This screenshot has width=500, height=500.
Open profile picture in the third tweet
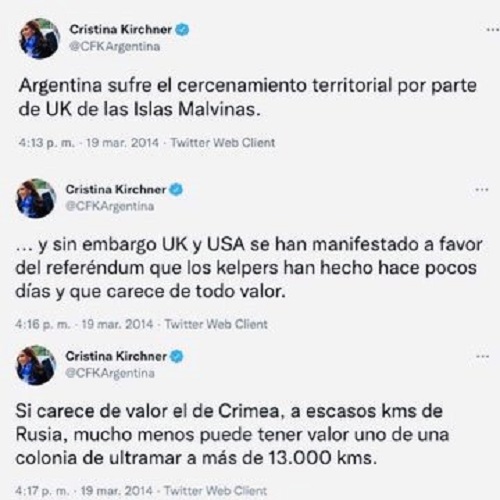pos(36,365)
